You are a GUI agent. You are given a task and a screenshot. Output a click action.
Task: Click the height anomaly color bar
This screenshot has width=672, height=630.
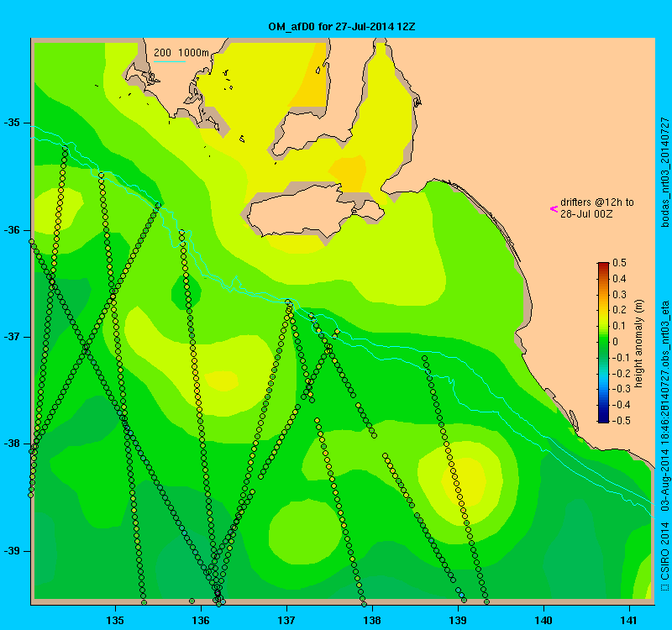pyautogui.click(x=603, y=343)
